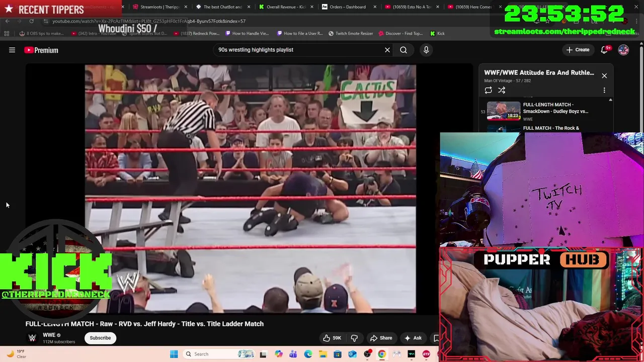
Task: Close the Streamloots tab
Action: [186, 7]
